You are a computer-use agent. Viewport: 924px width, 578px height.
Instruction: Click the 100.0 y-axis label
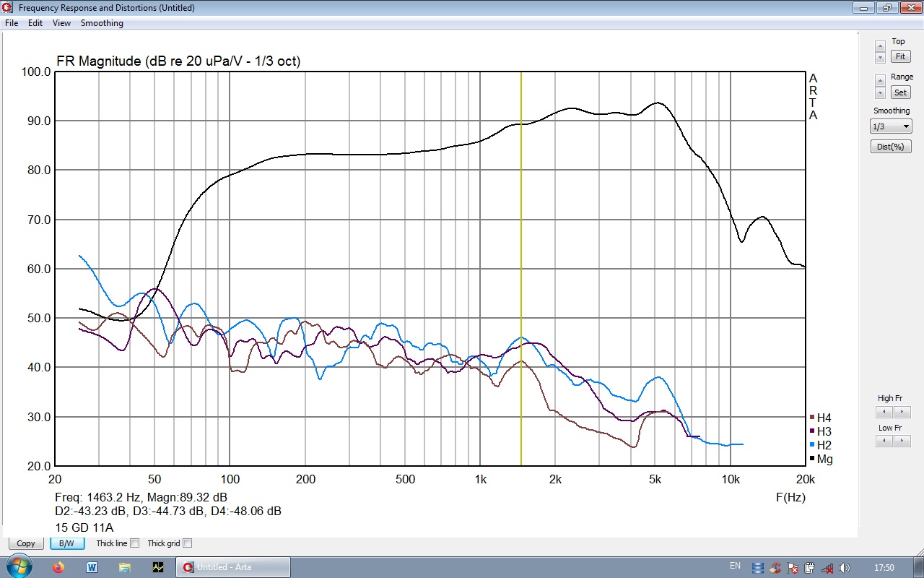37,72
